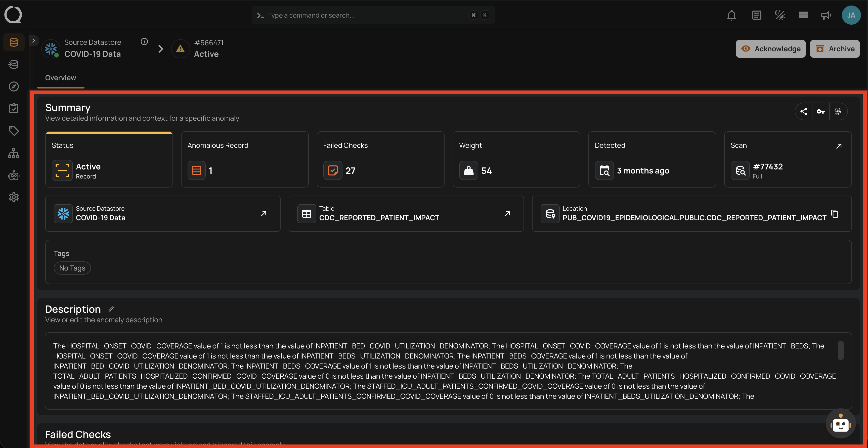Click the anomaly ID #566471

[x=209, y=43]
